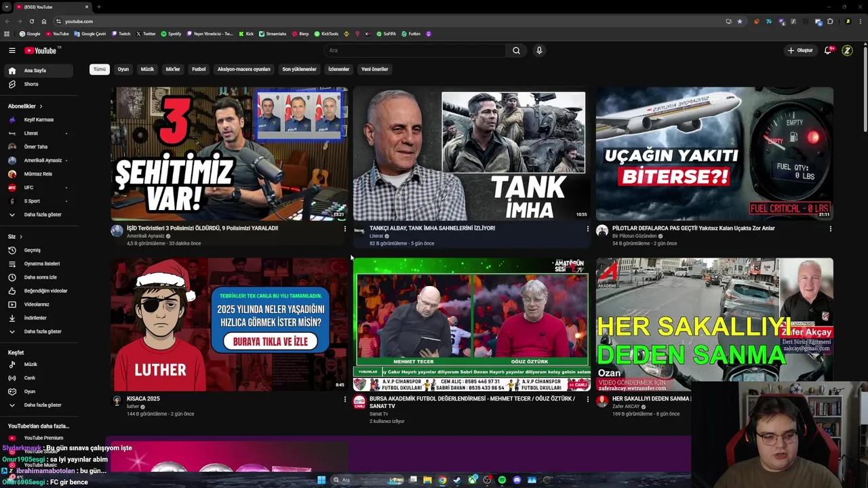
Task: Open more options for Bursa Akademik video
Action: click(587, 399)
